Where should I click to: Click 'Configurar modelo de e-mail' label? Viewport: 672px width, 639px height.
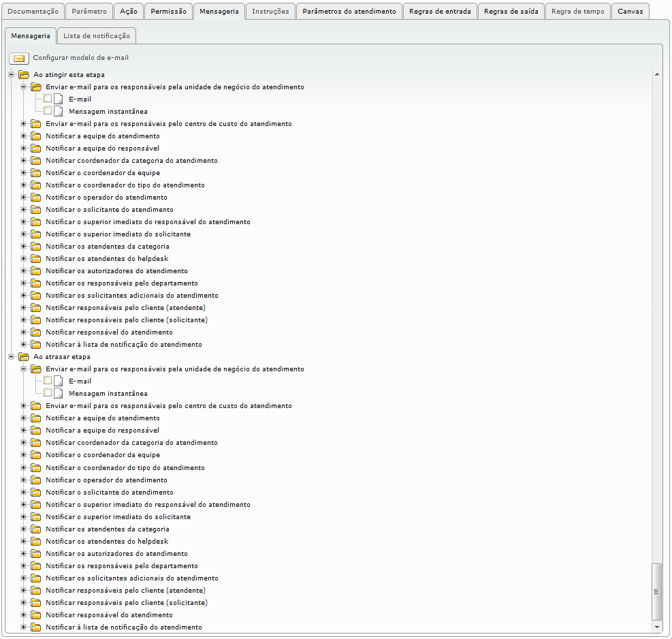80,58
